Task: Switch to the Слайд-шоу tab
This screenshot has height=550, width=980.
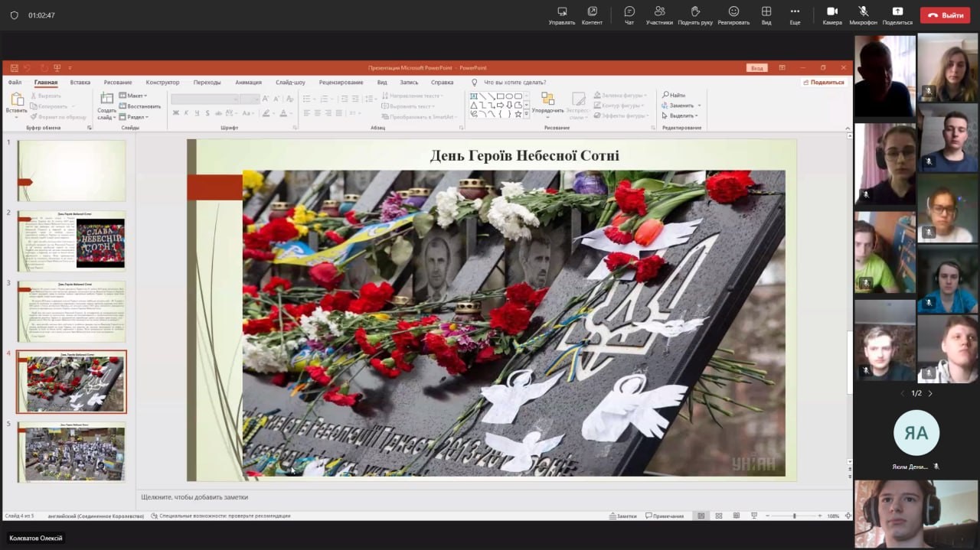Action: coord(290,83)
